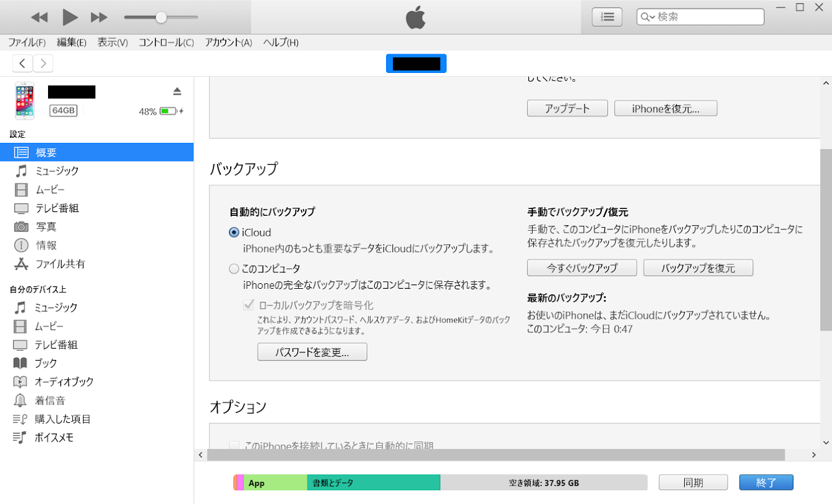Image resolution: width=832 pixels, height=504 pixels.
Task: Click the icon for ボイスメモ
Action: 21,437
